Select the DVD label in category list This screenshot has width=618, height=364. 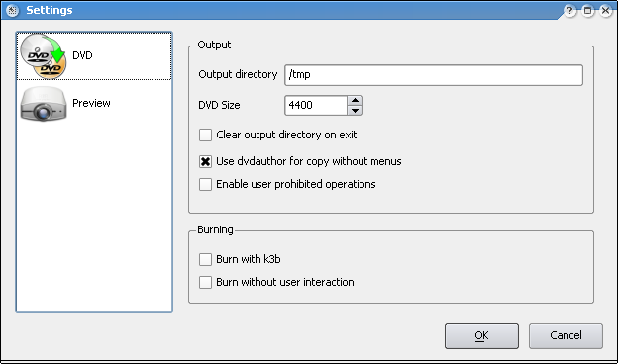(82, 55)
